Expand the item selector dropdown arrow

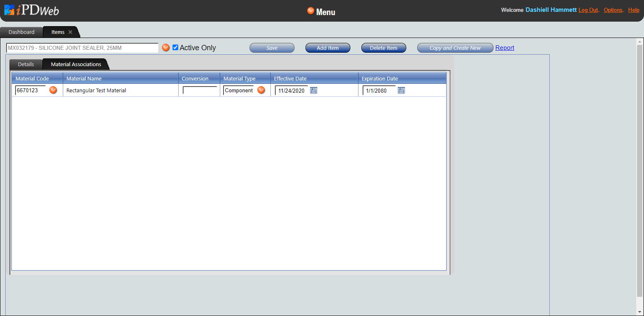click(166, 48)
